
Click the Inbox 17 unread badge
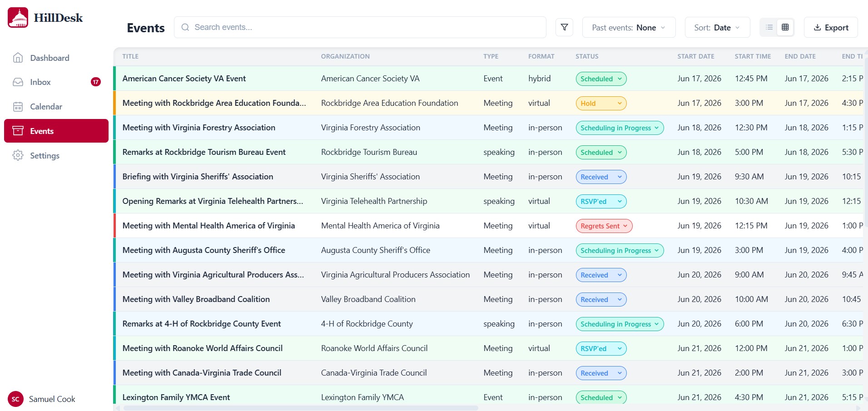(96, 82)
